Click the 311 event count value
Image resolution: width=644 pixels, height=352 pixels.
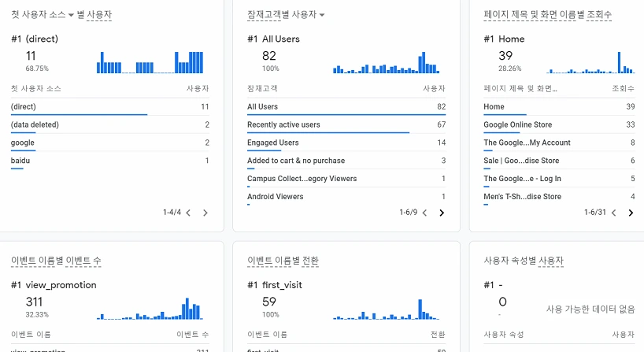click(x=34, y=302)
